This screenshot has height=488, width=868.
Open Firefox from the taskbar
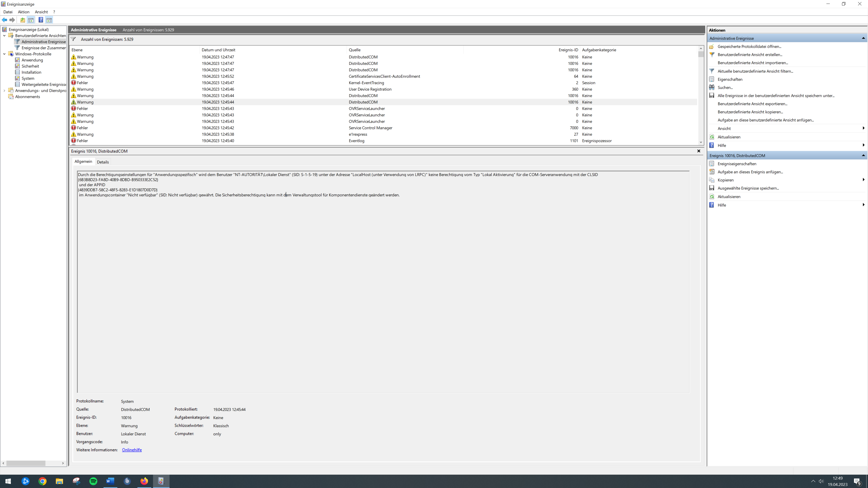[x=144, y=481]
